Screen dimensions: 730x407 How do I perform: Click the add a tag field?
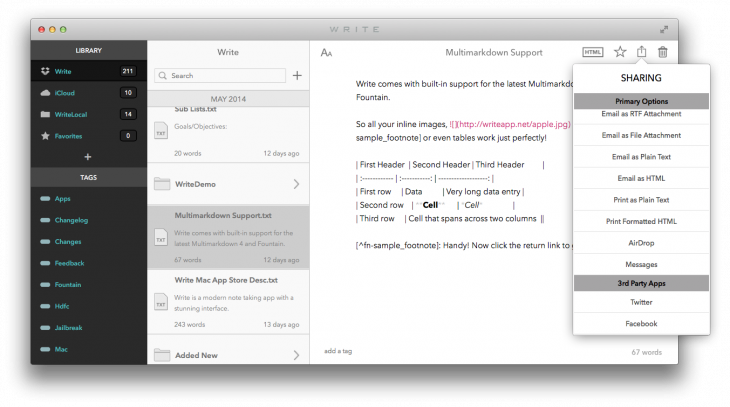click(x=338, y=351)
